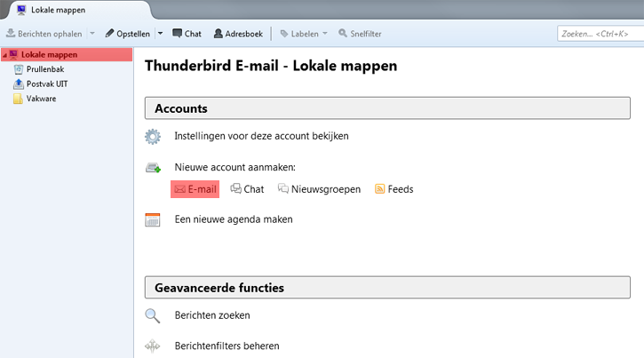Viewport: 644px width, 358px height.
Task: Click the Prullenbak trash icon
Action: point(19,69)
